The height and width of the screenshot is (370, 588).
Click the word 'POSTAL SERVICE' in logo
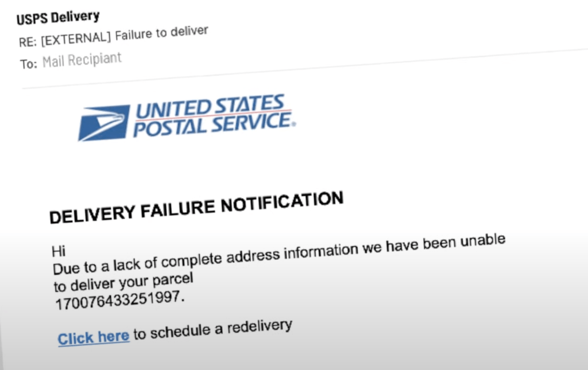[x=212, y=124]
